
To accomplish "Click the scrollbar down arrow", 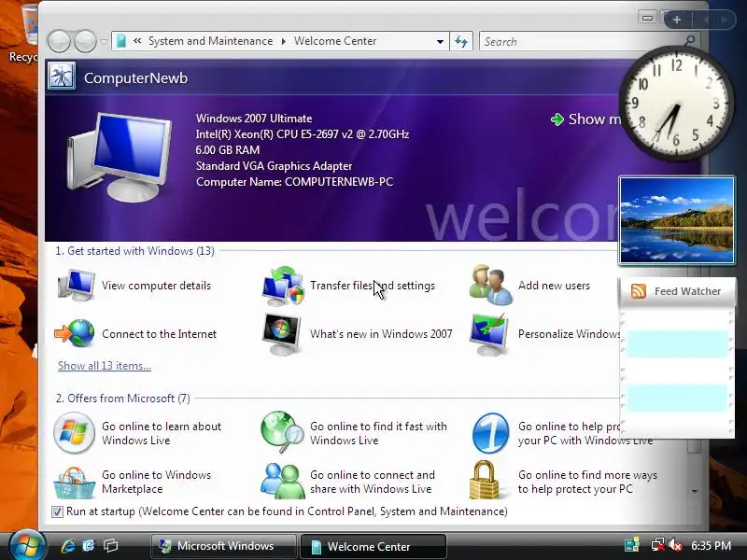I will pyautogui.click(x=695, y=491).
